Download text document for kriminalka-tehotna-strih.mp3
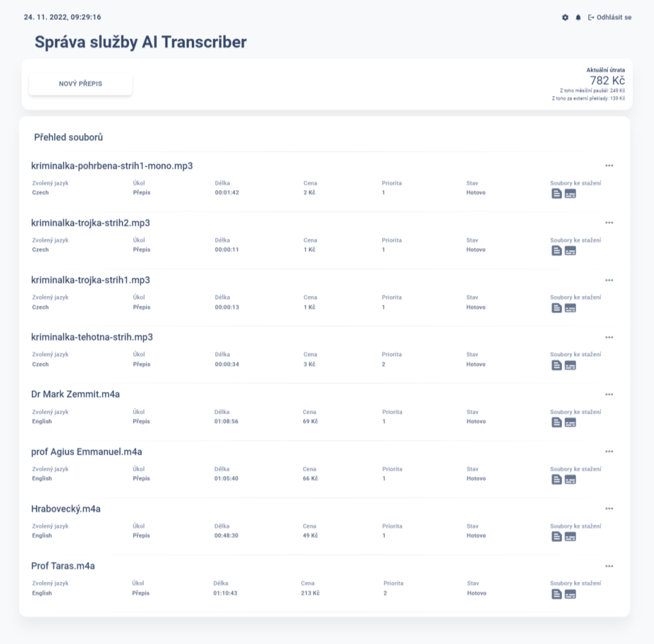 [x=557, y=365]
